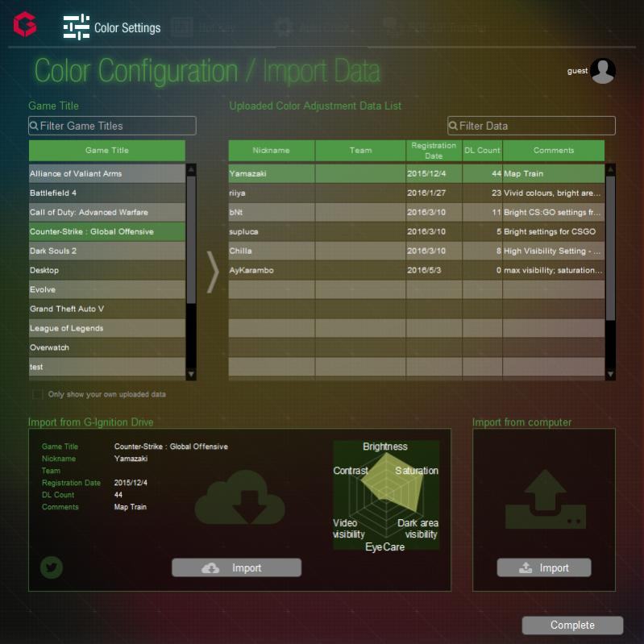
Task: Click the color radar chart
Action: tap(386, 495)
